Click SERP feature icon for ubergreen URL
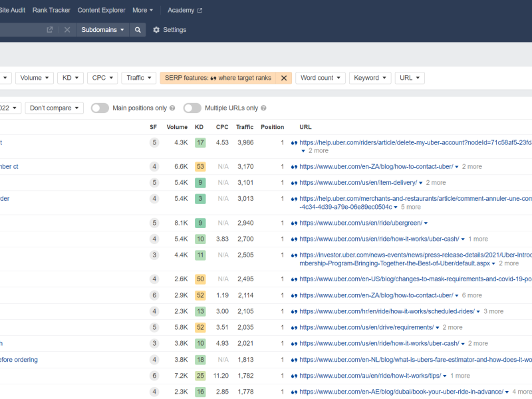532x399 pixels. 294,223
